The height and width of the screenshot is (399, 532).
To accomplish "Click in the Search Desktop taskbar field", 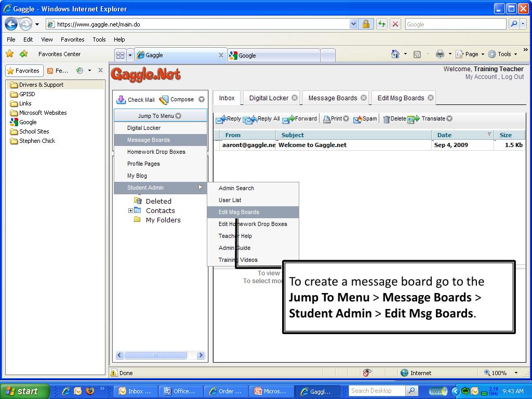I will click(x=377, y=391).
